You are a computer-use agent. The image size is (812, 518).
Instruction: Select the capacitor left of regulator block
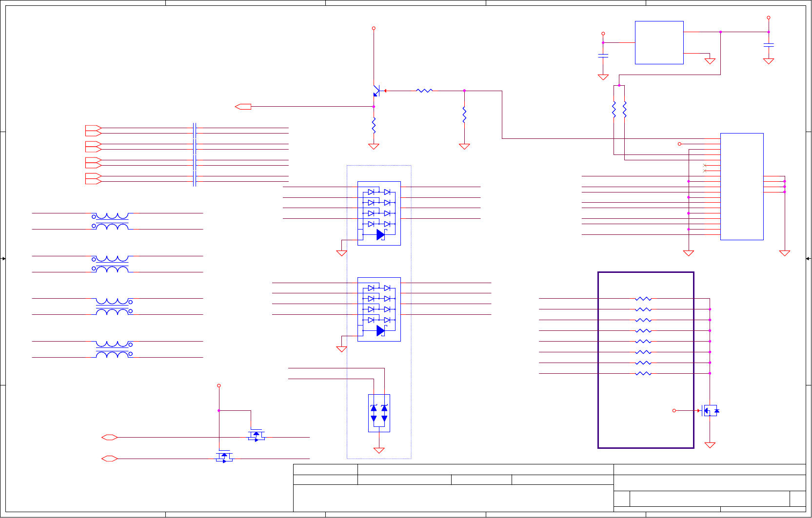tap(603, 56)
